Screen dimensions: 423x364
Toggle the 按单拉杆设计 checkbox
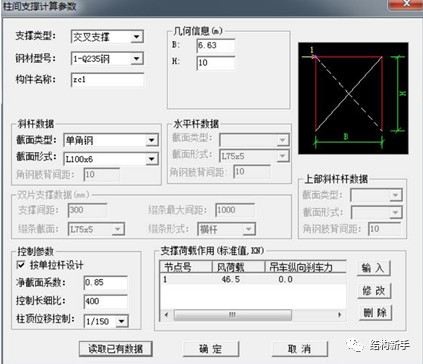point(21,265)
